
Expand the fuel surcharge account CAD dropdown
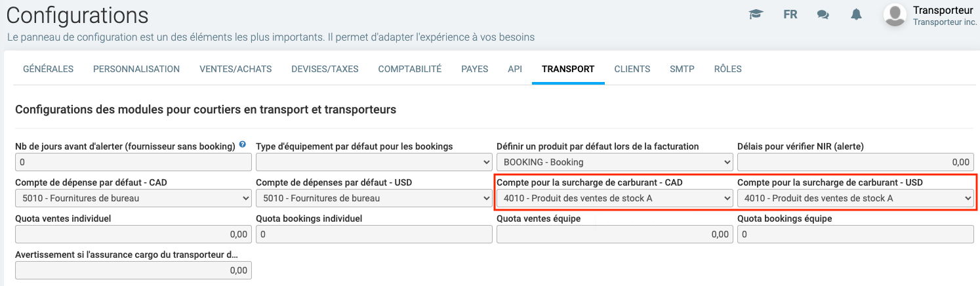click(615, 197)
